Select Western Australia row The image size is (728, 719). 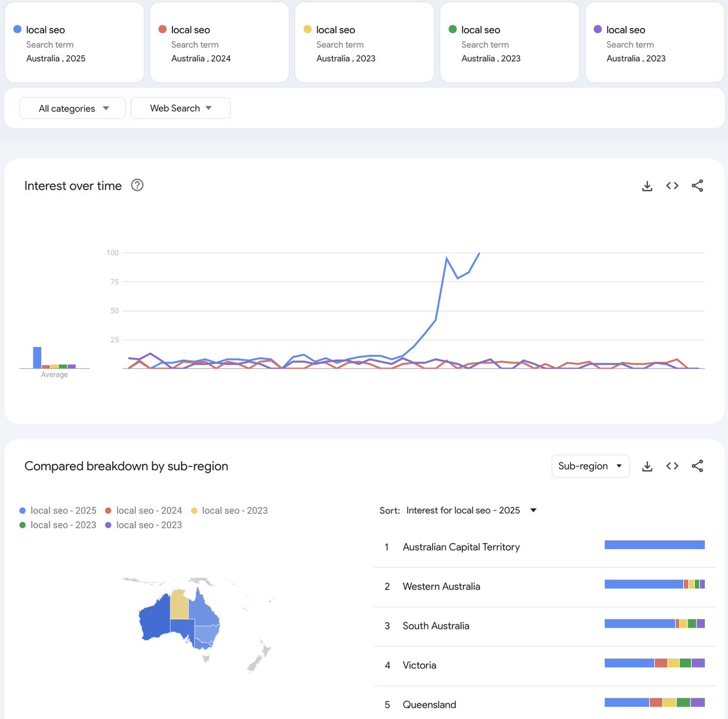[x=544, y=586]
